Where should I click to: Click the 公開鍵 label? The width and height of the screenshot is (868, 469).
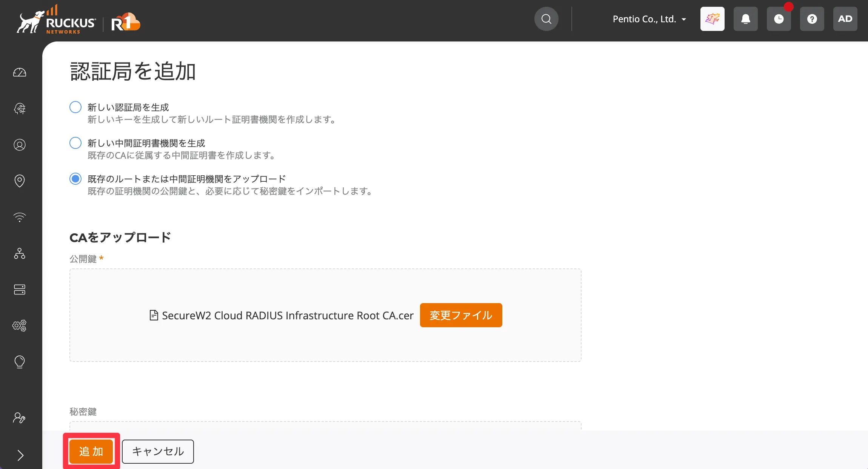(x=83, y=259)
